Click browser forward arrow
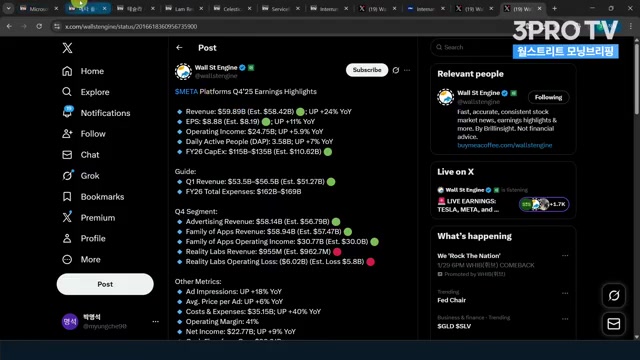 coord(24,26)
